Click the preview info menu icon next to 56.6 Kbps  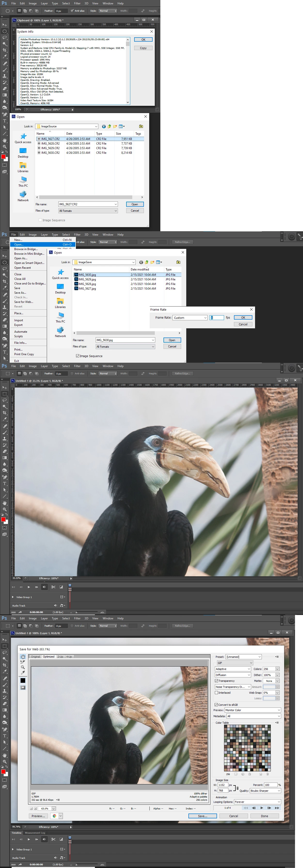click(58, 799)
